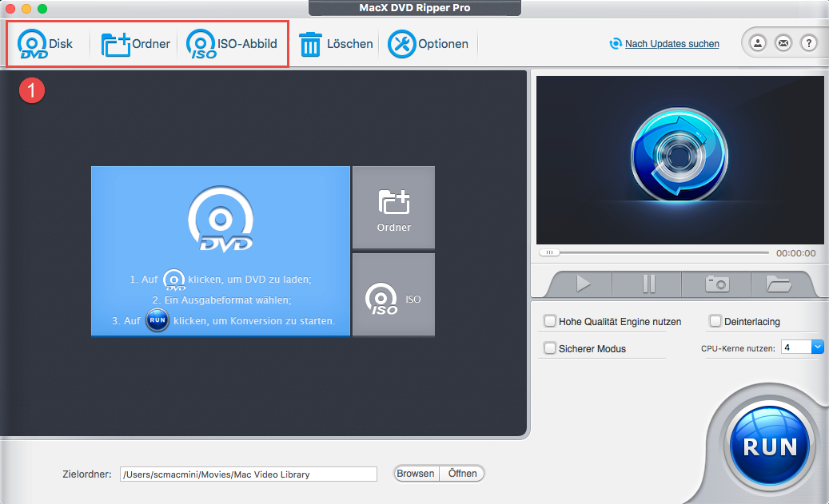
Task: Play the preview video
Action: coord(583,284)
